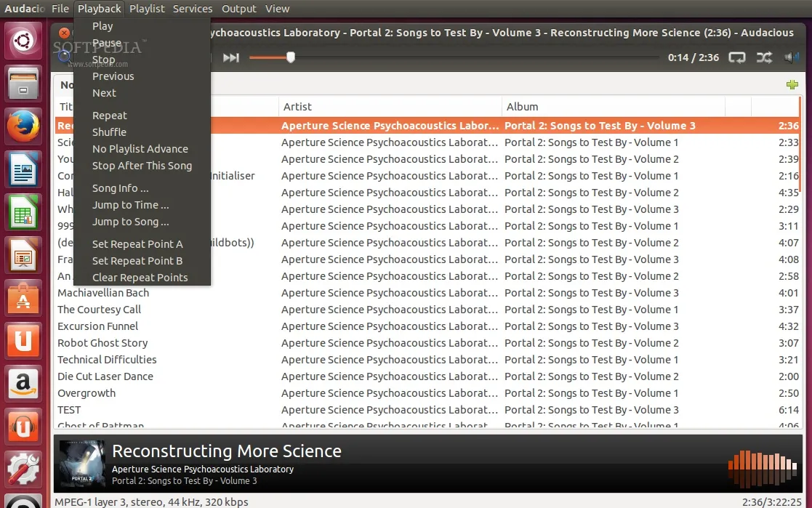Screen dimensions: 812x508
Task: Toggle No Playlist Advance option
Action: (140, 149)
